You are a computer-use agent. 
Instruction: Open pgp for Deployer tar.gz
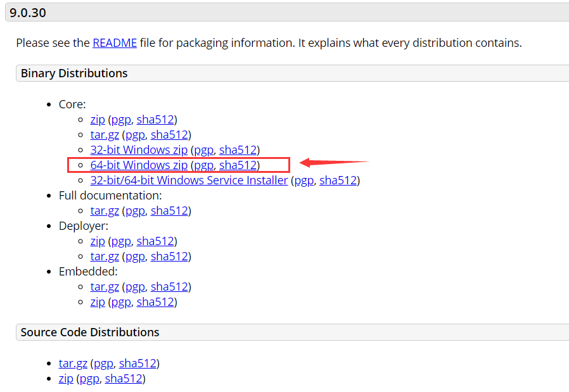tap(136, 256)
